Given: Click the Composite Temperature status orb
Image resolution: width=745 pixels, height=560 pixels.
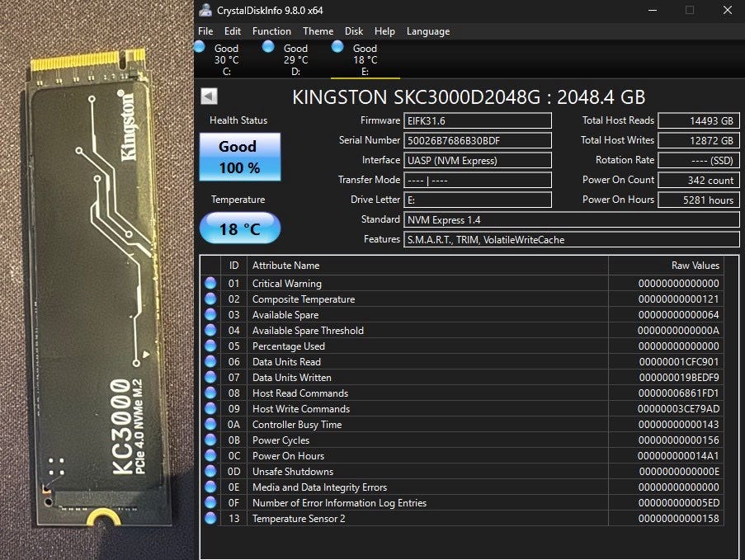Looking at the screenshot, I should click(210, 299).
